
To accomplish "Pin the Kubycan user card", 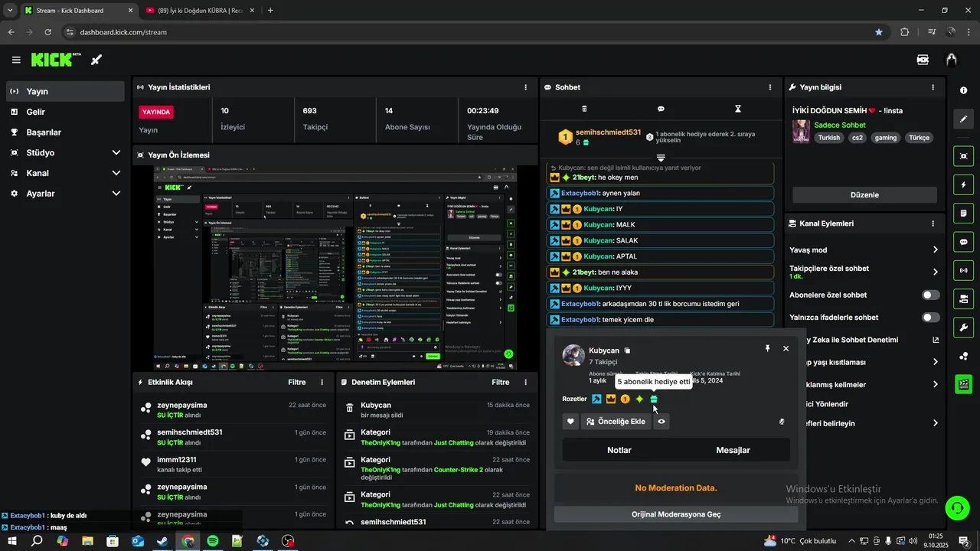I will [x=767, y=348].
